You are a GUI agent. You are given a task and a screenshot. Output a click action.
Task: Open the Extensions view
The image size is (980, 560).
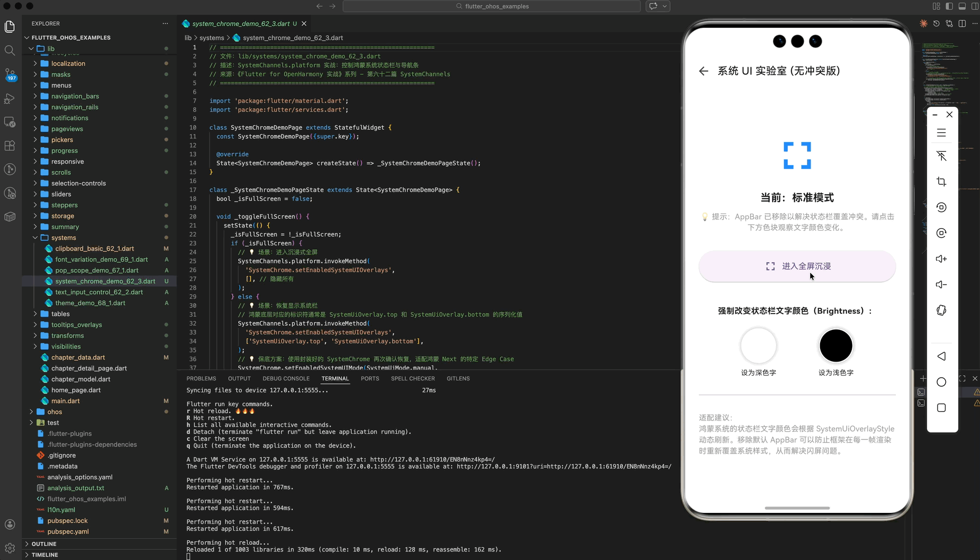pyautogui.click(x=10, y=146)
